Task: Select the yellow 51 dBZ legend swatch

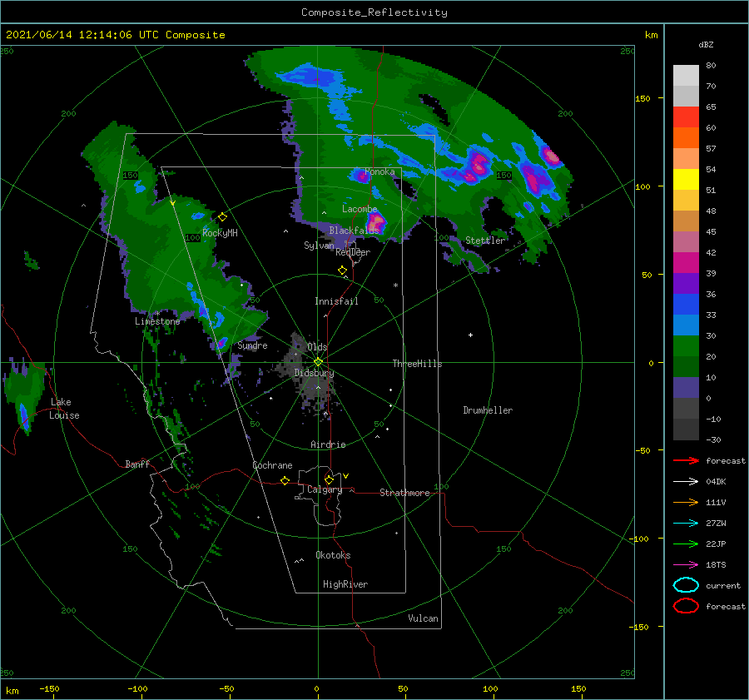Action: pos(686,179)
